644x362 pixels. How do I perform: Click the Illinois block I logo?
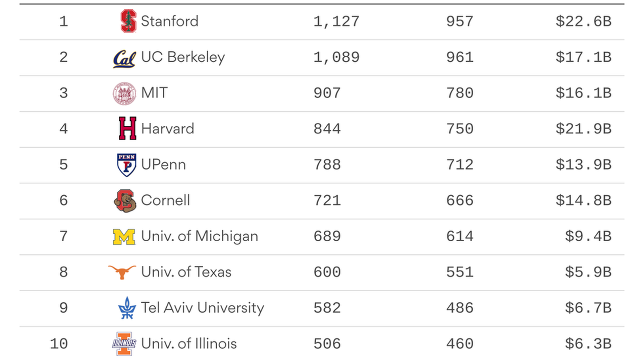coord(124,344)
